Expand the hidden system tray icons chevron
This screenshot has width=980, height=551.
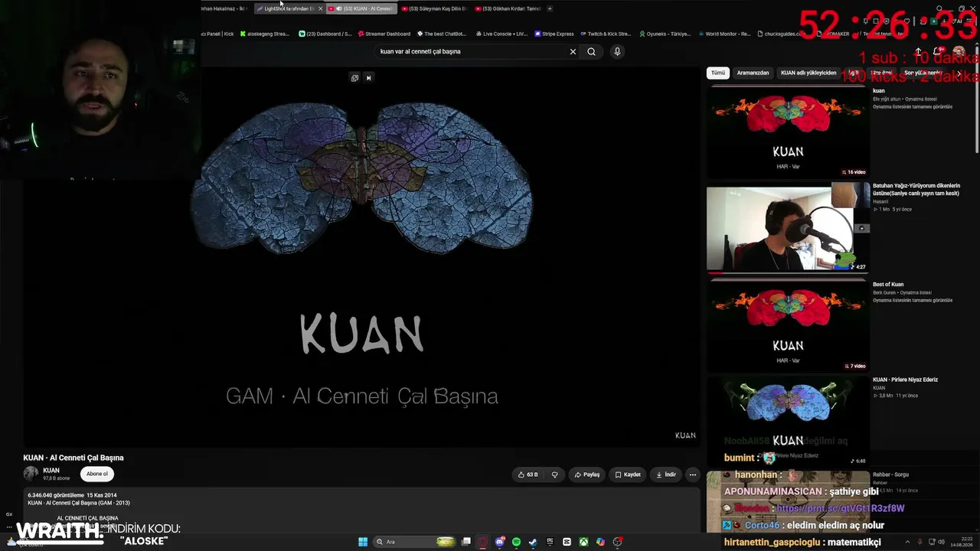tap(909, 542)
